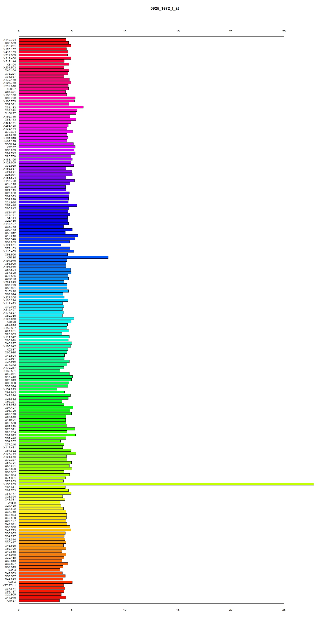The height and width of the screenshot is (644, 322).
Task: Select the label X117.431
Action: point(10,447)
